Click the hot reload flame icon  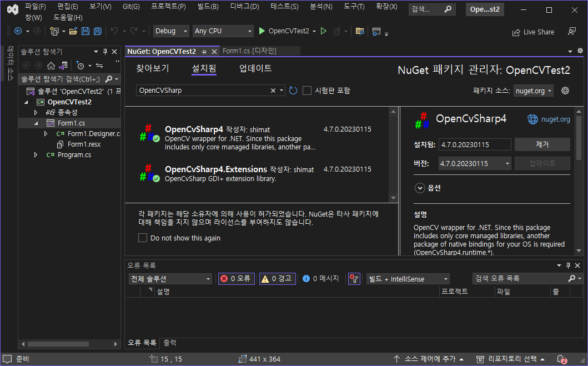point(336,31)
